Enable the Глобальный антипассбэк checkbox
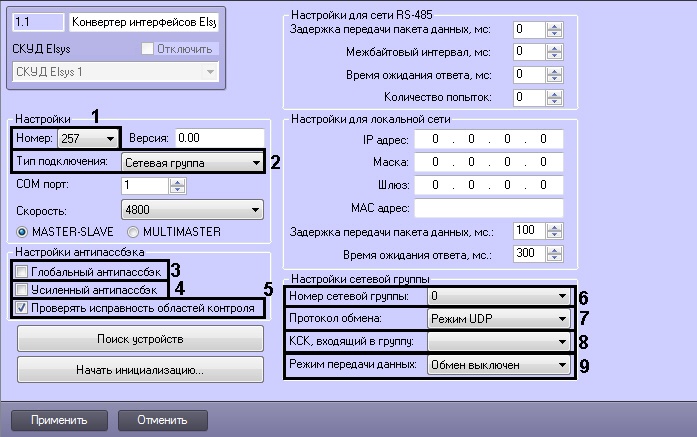The height and width of the screenshot is (437, 697). tap(23, 270)
